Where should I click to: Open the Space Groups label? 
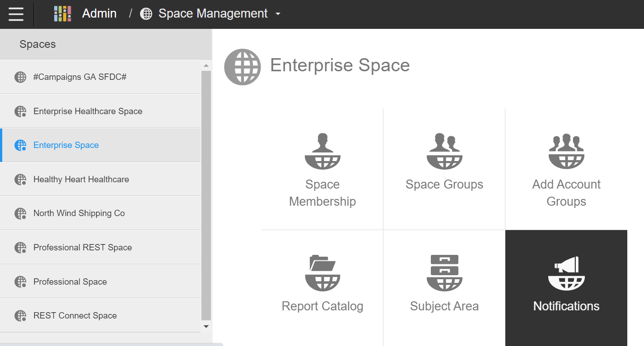pyautogui.click(x=444, y=185)
